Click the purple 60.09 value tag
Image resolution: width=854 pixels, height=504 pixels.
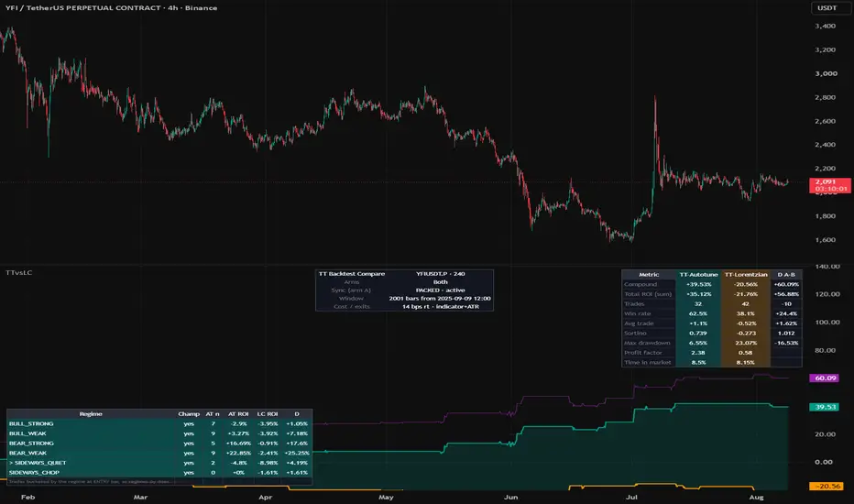coord(824,378)
